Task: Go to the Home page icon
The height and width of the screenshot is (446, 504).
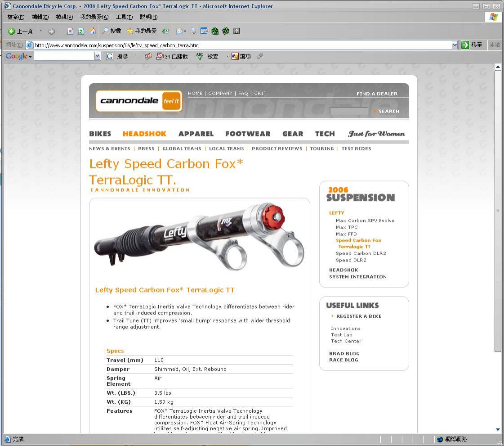Action: tap(92, 31)
